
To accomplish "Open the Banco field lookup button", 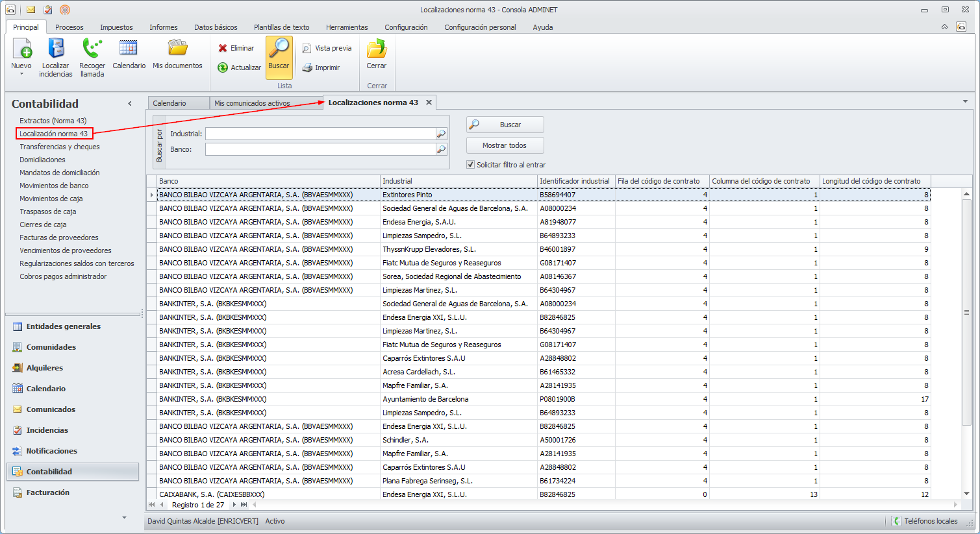I will click(442, 149).
